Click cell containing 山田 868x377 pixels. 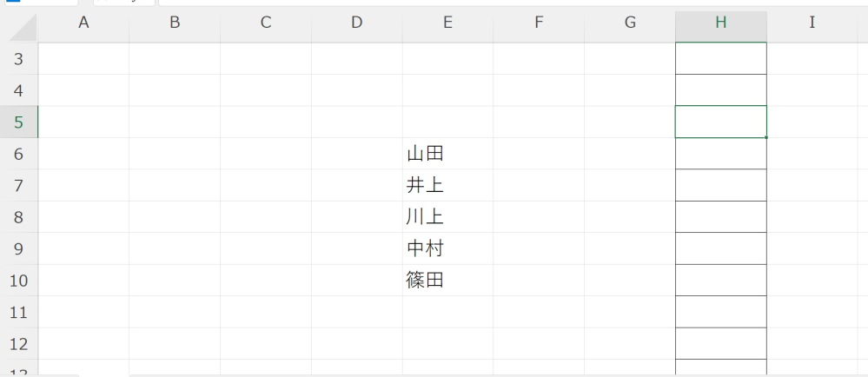point(447,154)
